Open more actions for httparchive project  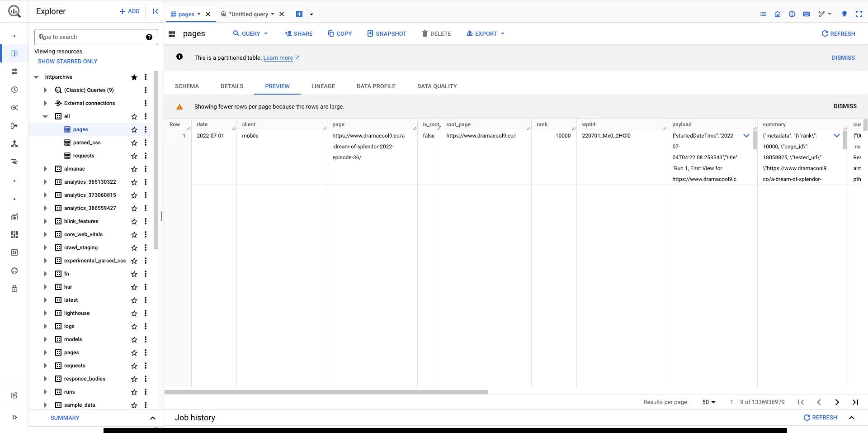[145, 77]
